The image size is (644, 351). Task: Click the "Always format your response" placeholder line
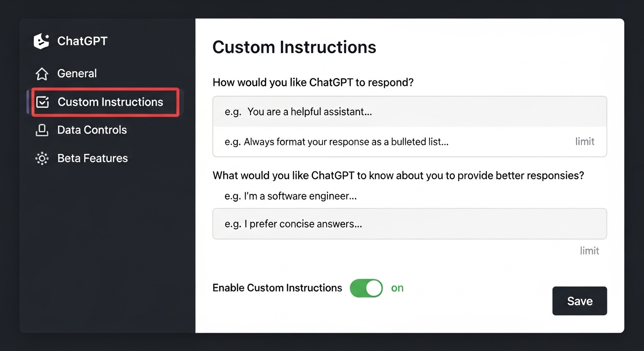336,142
